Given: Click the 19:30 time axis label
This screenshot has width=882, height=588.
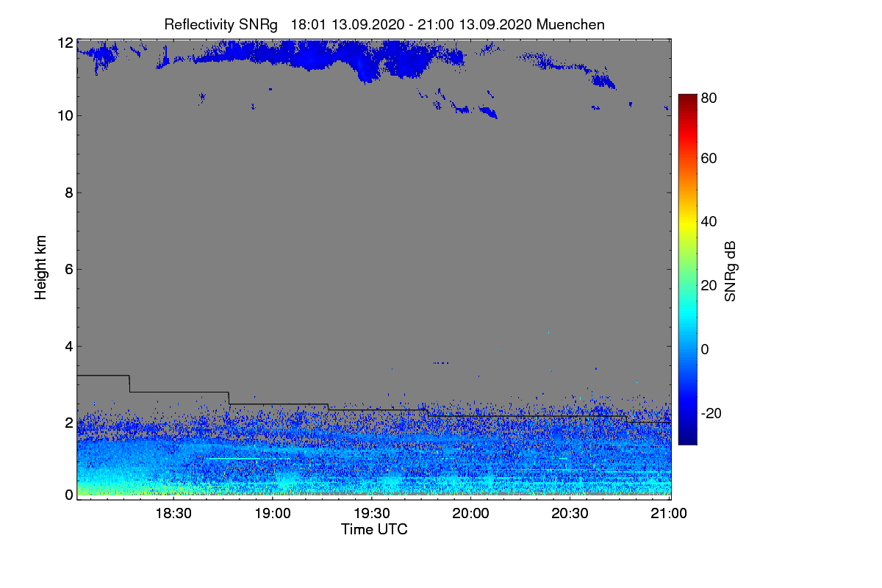Looking at the screenshot, I should [372, 513].
